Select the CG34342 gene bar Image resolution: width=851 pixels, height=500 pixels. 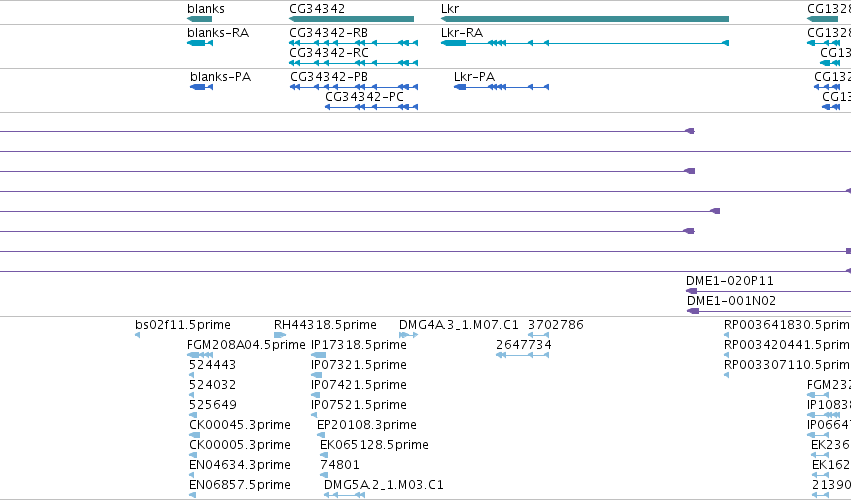coord(351,19)
